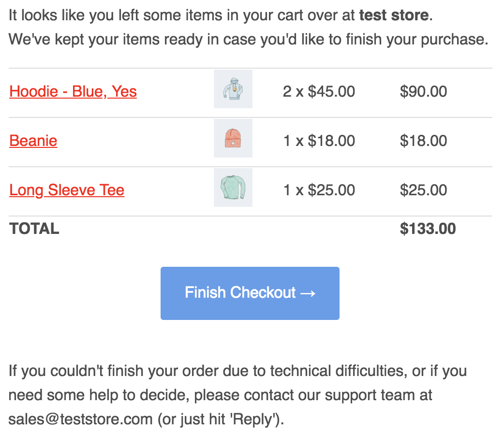Click the $18.00 beanie line total

point(423,141)
